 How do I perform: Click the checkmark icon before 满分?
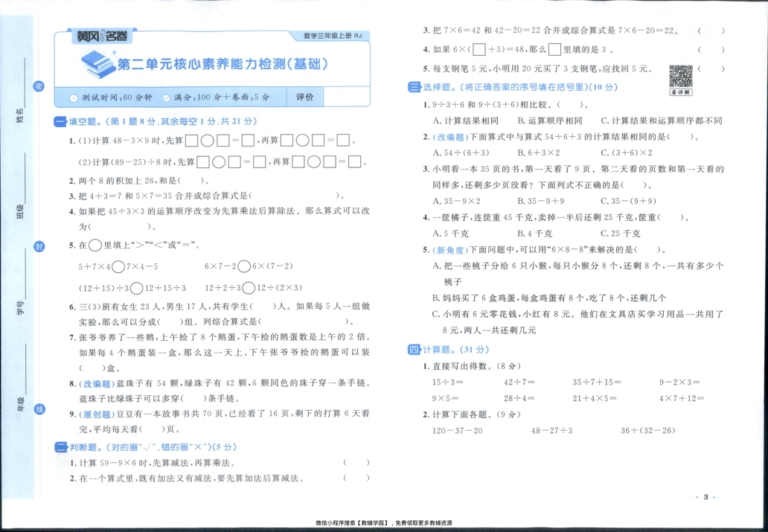(x=167, y=97)
